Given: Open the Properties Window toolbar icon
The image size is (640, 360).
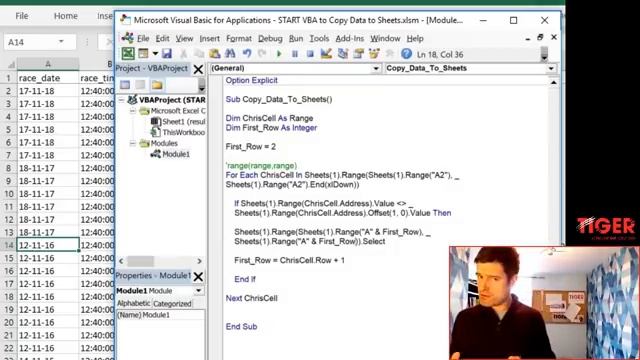Looking at the screenshot, I should (x=358, y=53).
